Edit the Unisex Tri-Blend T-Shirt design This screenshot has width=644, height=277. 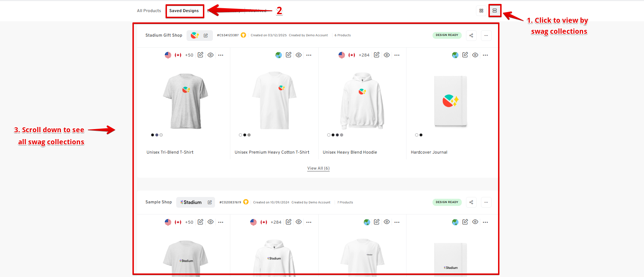[200, 55]
